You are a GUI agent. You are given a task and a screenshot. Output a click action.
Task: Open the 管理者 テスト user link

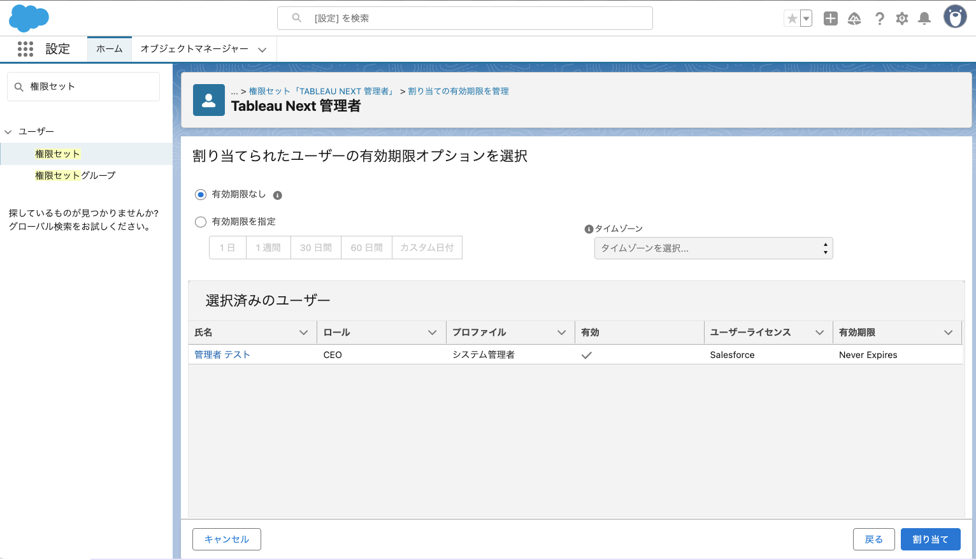222,355
